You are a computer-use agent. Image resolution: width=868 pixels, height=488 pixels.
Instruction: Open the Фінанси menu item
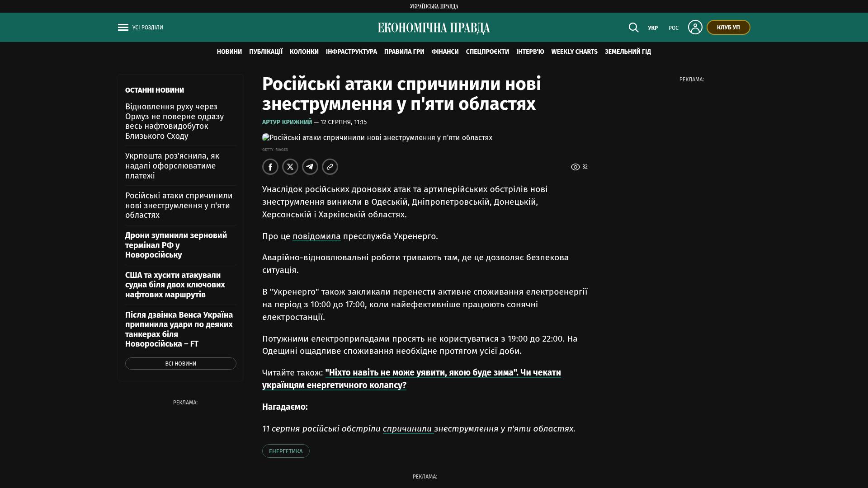tap(445, 52)
